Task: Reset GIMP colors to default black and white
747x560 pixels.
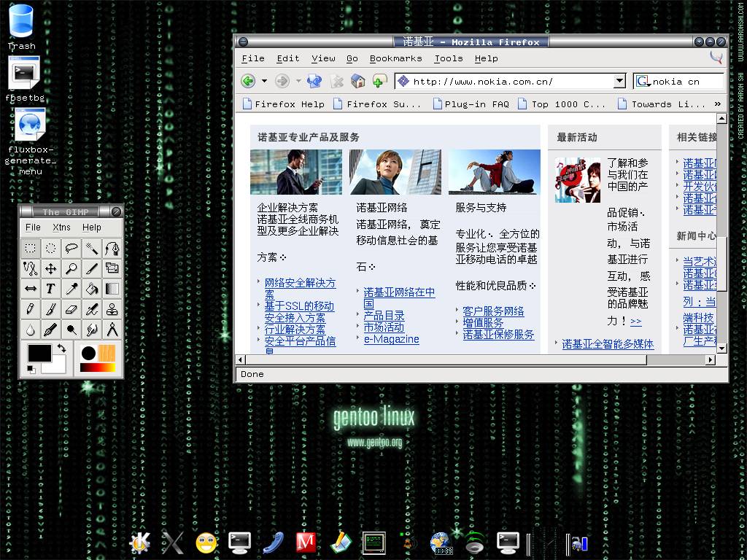Action: (31, 370)
